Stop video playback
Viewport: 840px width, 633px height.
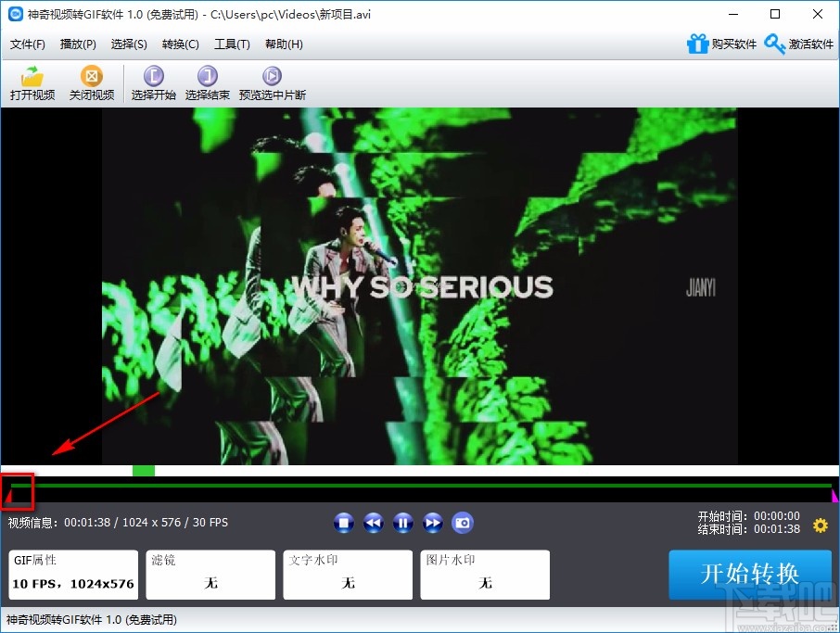tap(343, 523)
